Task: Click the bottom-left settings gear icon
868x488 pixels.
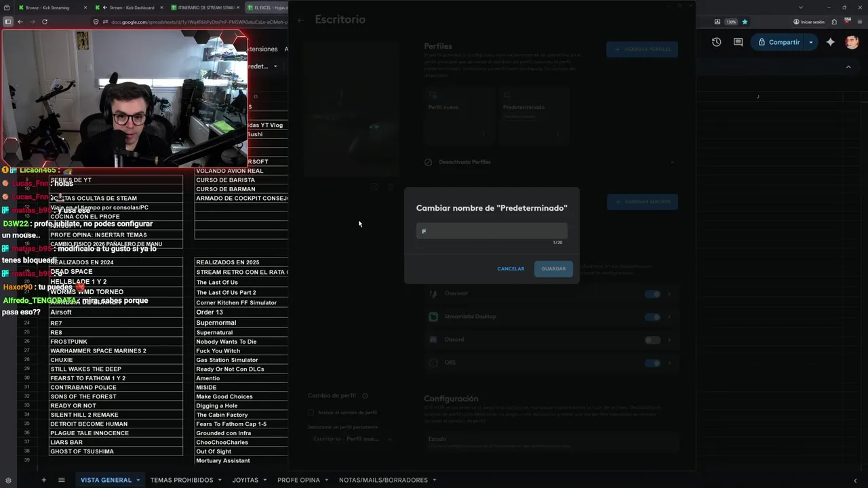Action: 8,481
